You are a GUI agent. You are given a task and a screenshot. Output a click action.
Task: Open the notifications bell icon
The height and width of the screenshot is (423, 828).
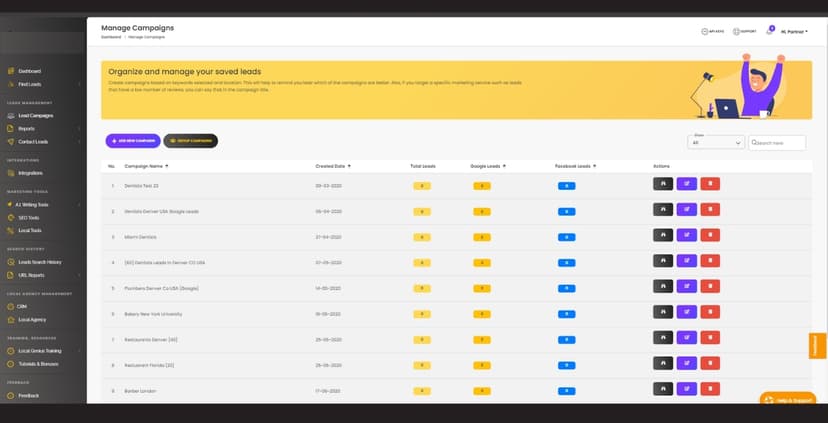(x=769, y=32)
